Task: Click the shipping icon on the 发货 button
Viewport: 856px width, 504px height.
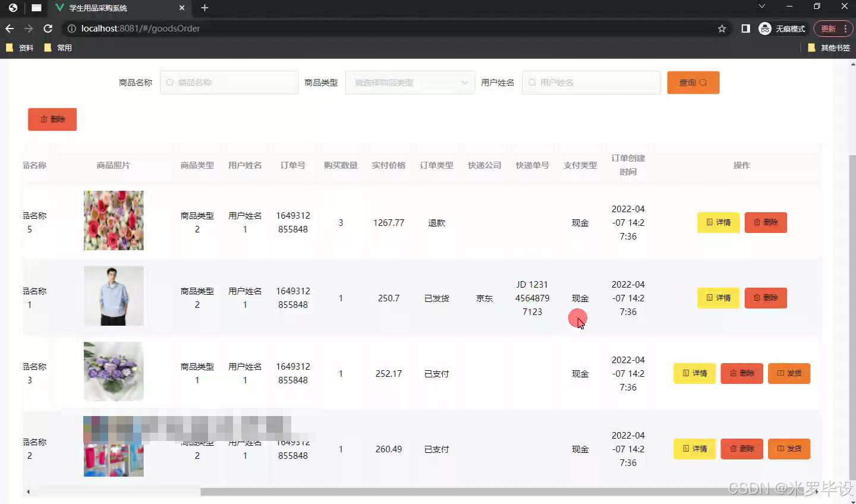Action: (782, 373)
